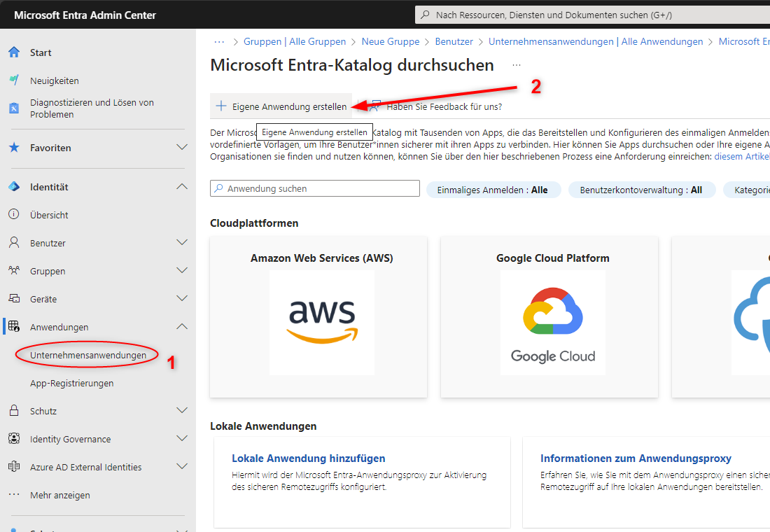Expand the Favoriten section

[182, 148]
